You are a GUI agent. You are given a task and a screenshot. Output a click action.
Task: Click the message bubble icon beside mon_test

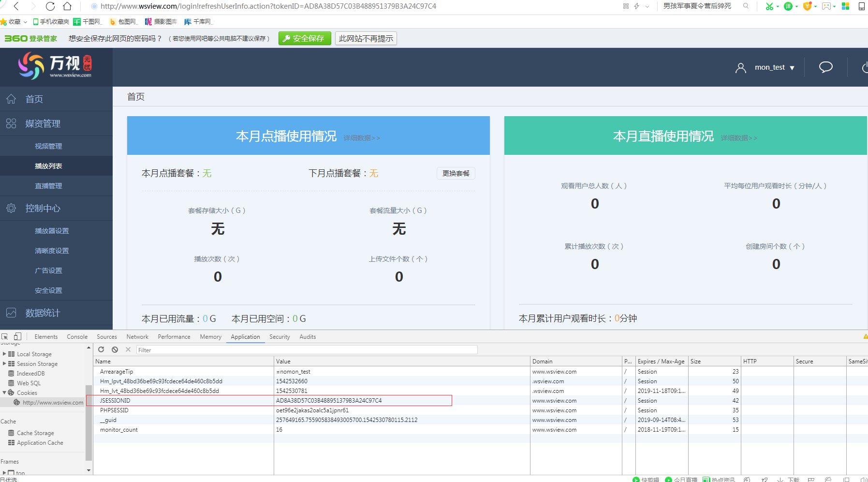pyautogui.click(x=825, y=67)
